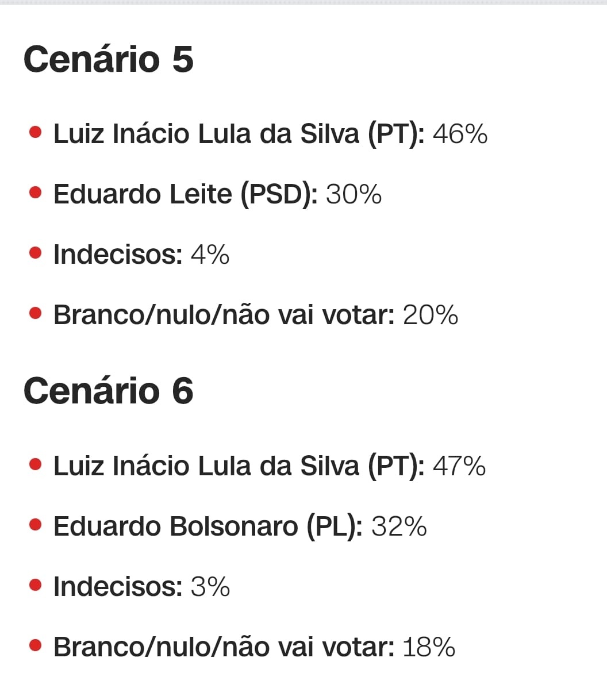Click the 46% figure for Lula
This screenshot has height=700, width=607.
[x=460, y=134]
